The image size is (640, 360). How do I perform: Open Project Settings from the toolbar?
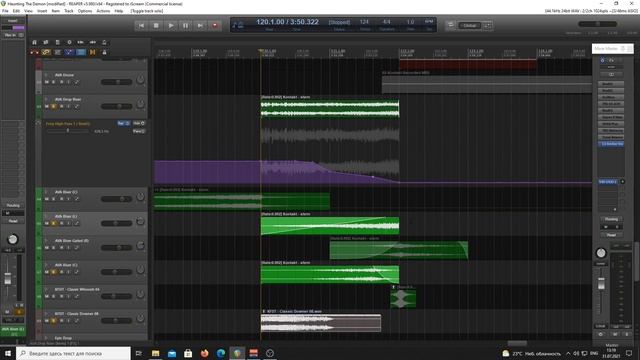pos(69,42)
